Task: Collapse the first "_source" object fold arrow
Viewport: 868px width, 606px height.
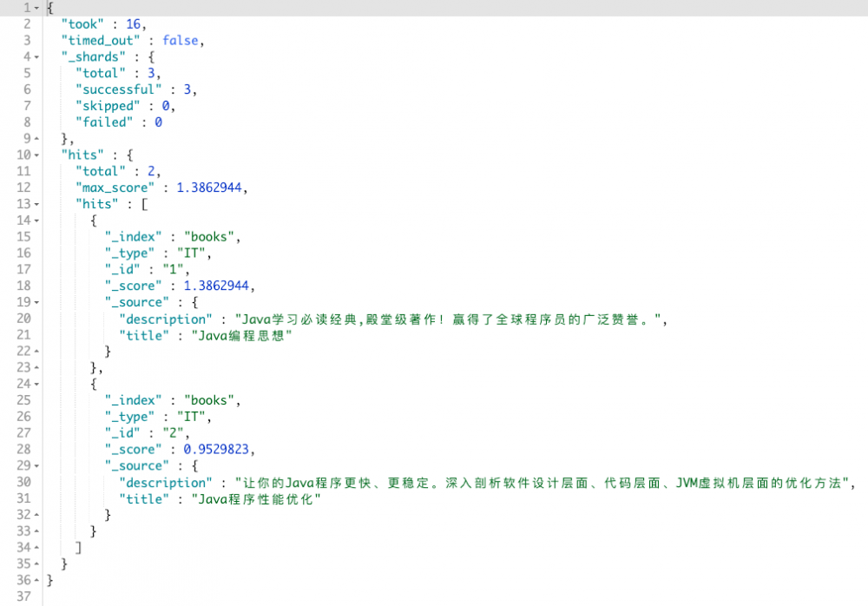Action: [x=36, y=301]
